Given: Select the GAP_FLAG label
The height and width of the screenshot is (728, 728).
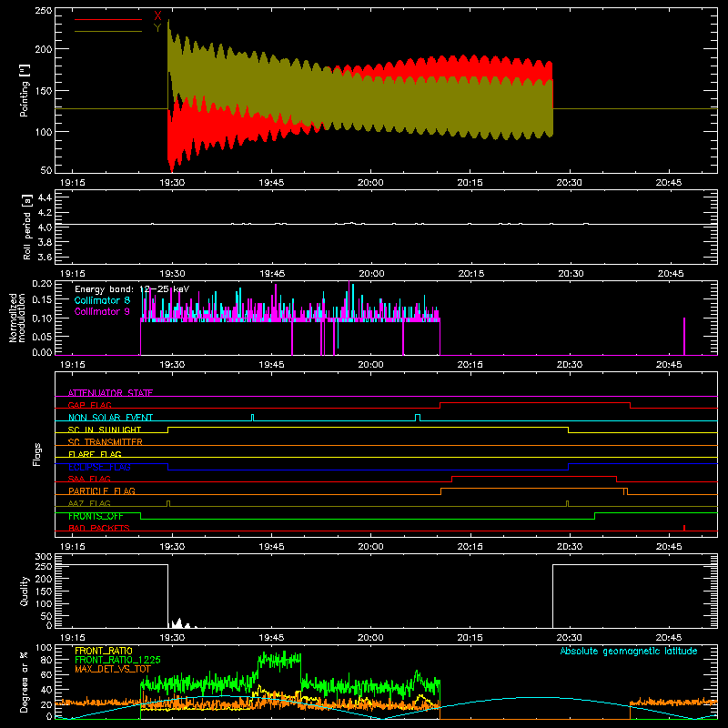Looking at the screenshot, I should pos(89,405).
